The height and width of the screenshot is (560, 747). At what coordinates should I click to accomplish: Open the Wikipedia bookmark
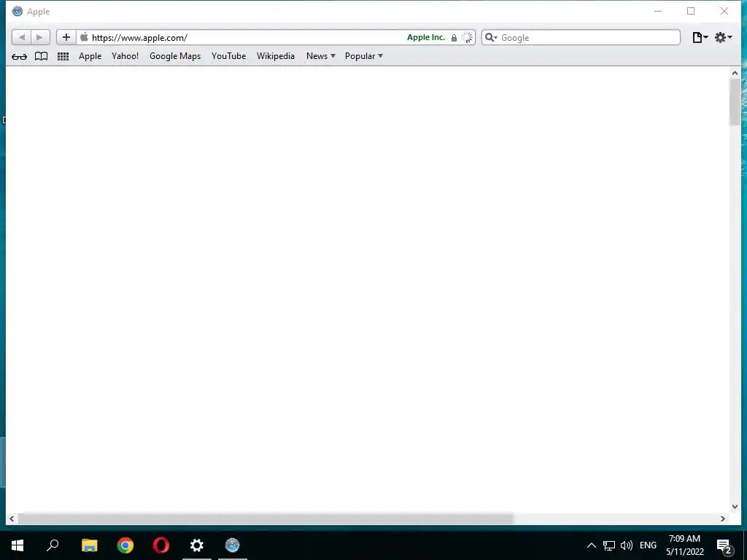pos(275,55)
